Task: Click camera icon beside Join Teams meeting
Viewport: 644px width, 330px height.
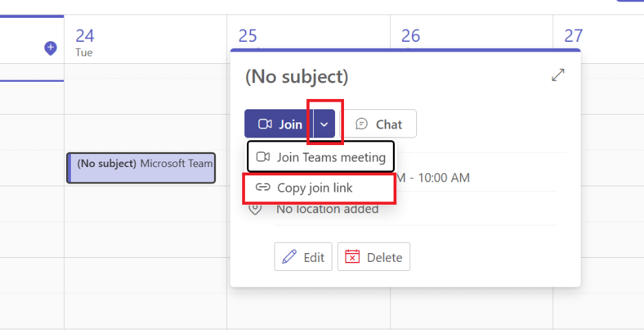Action: 263,157
